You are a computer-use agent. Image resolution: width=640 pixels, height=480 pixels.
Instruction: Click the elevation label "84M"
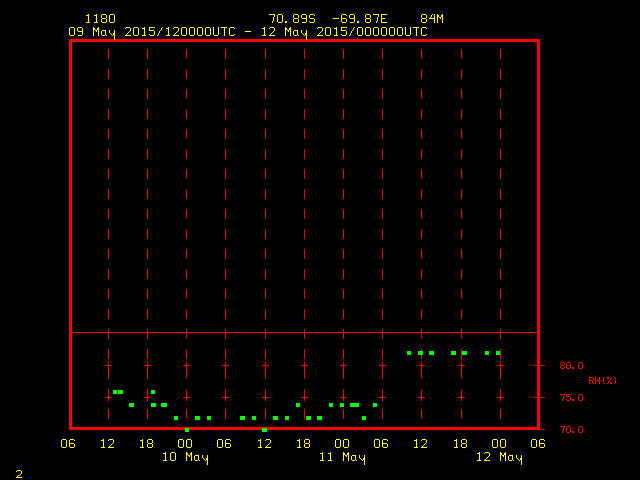coord(432,19)
